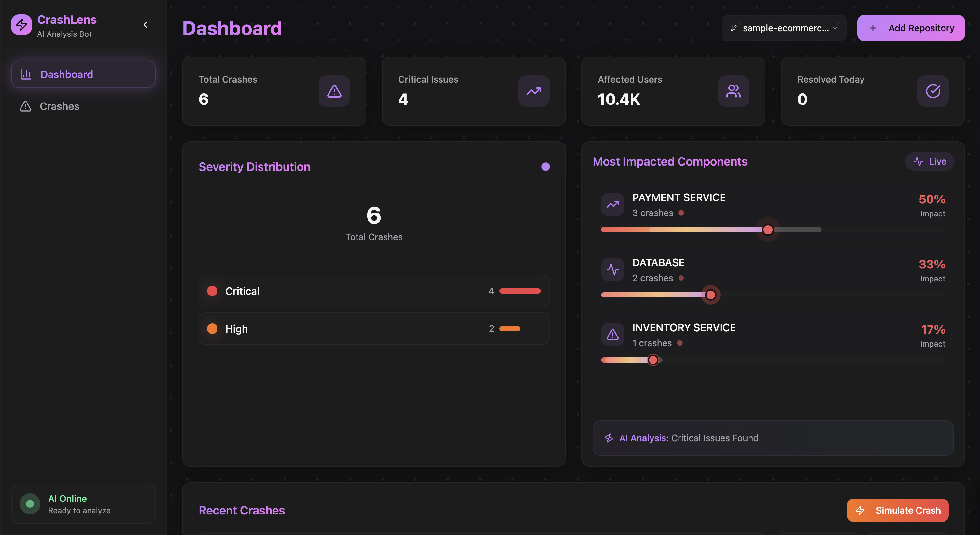Click the Critical Issues trending arrow icon
980x535 pixels.
pyautogui.click(x=533, y=91)
